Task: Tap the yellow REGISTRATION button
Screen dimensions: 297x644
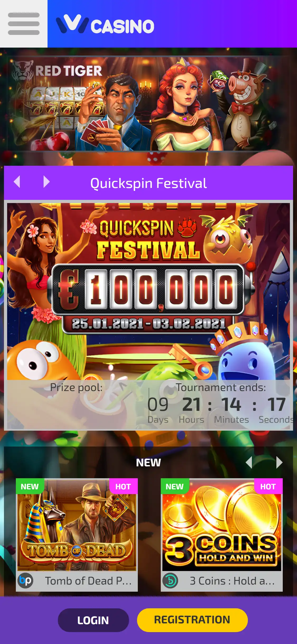Action: pos(192,620)
